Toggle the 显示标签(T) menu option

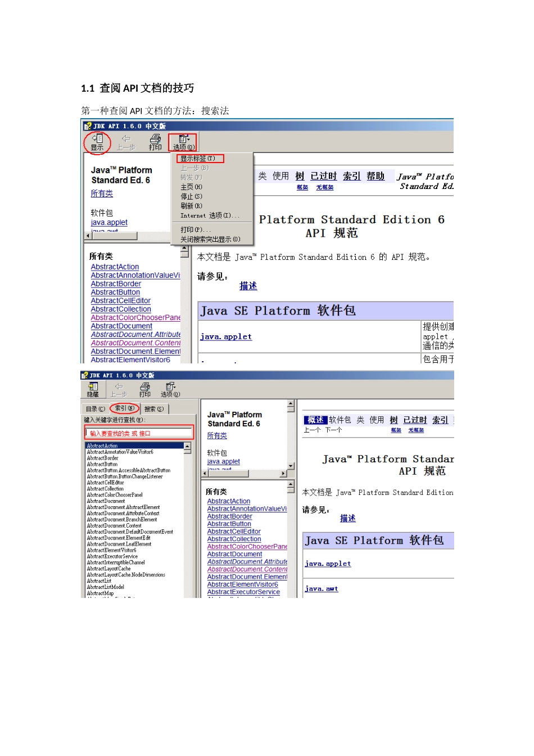(199, 158)
